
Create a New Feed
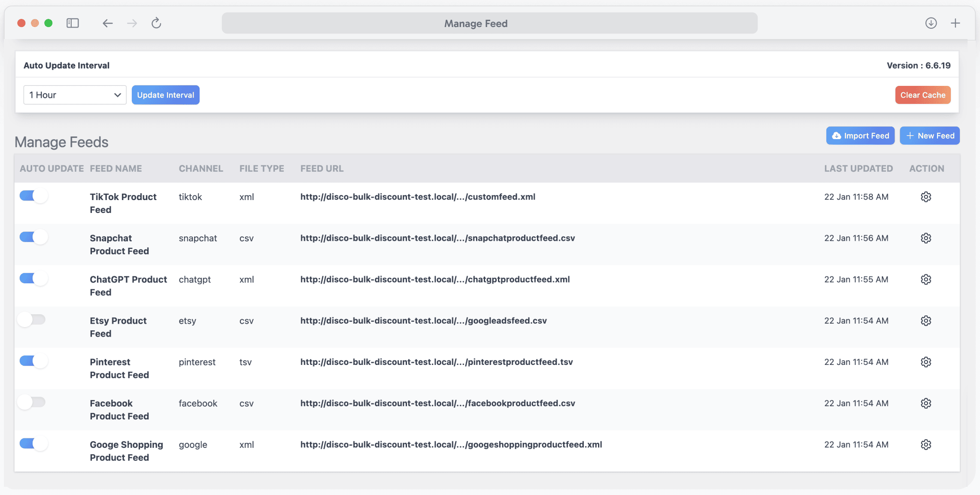930,135
